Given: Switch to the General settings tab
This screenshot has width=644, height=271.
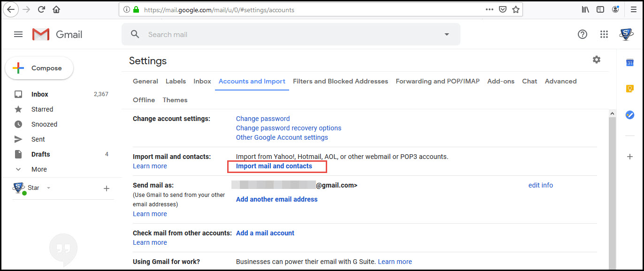Looking at the screenshot, I should (146, 81).
